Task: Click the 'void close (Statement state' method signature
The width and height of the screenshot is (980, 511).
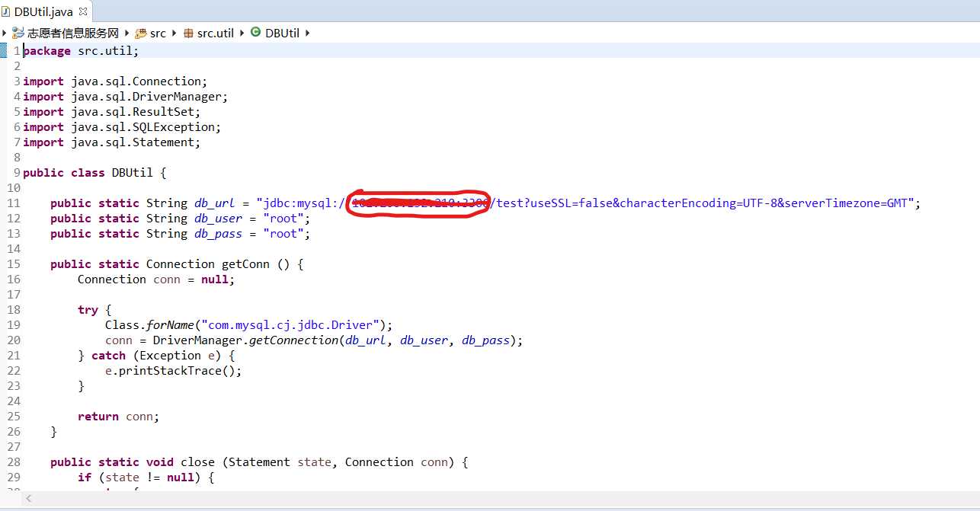Action: [259, 462]
